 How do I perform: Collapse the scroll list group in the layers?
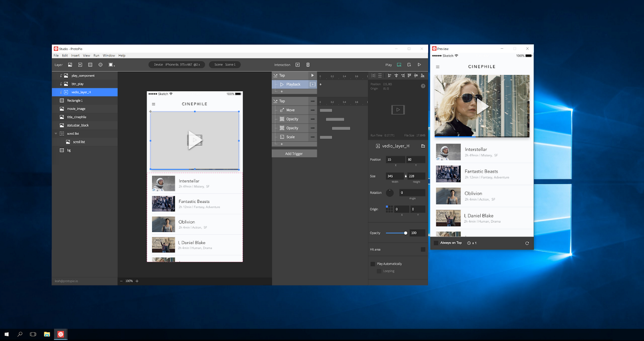(56, 133)
